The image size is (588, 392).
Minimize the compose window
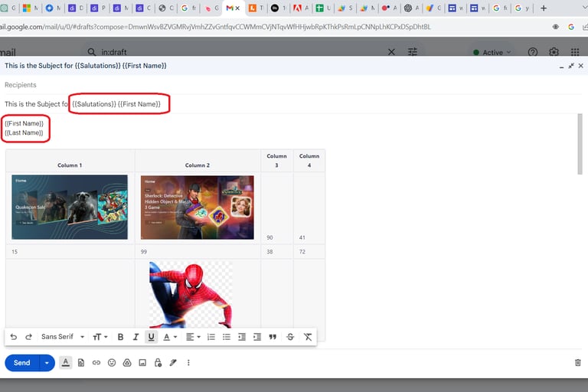(561, 66)
